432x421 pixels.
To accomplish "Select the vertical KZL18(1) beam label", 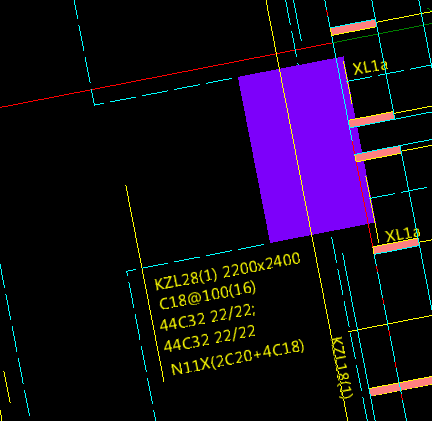I will coord(341,368).
